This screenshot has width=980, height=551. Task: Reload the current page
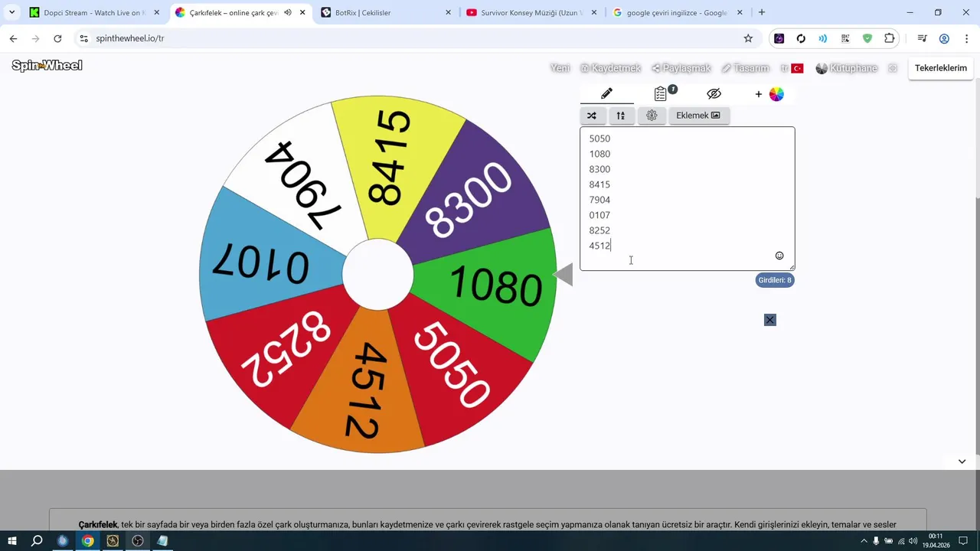[57, 38]
